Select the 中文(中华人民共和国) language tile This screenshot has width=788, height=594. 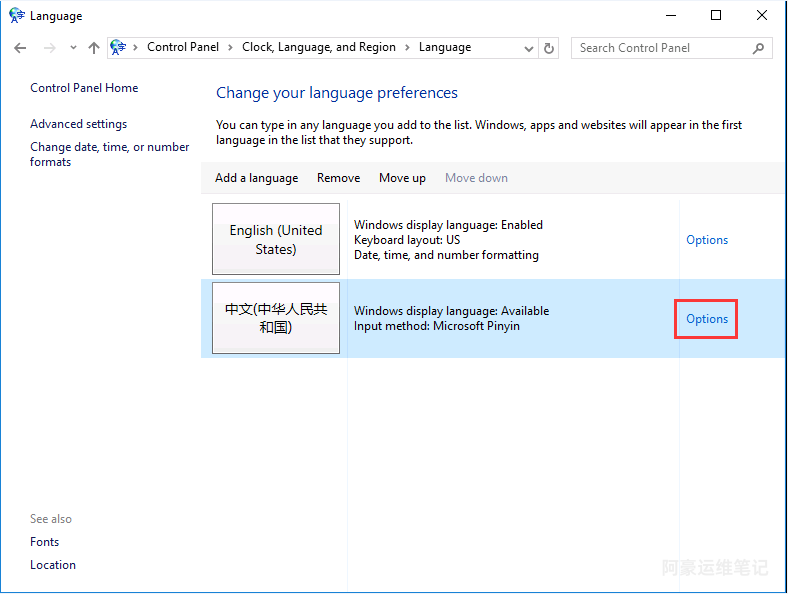[276, 318]
